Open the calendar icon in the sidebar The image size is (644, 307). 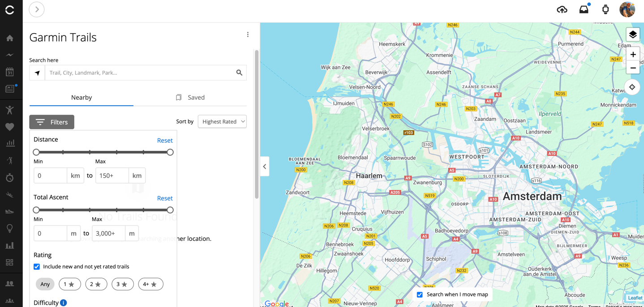pyautogui.click(x=10, y=72)
